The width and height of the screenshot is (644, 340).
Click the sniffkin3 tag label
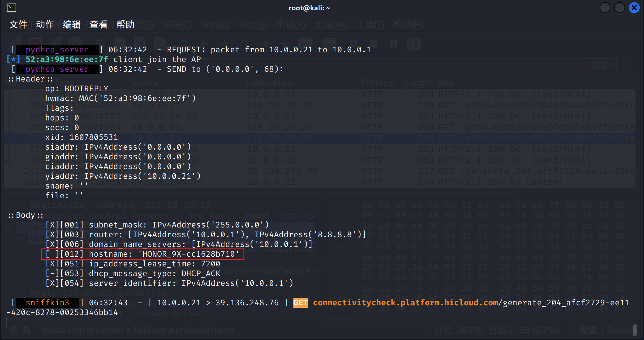(47, 303)
